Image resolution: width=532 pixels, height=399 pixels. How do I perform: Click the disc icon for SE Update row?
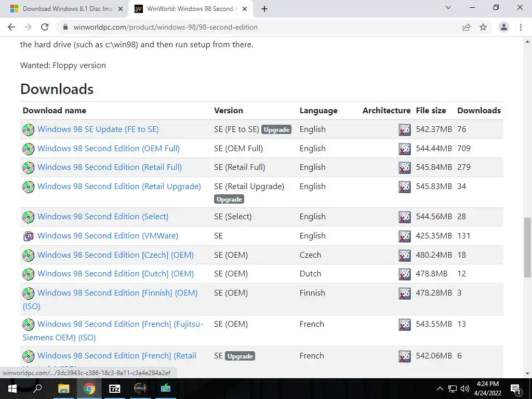tap(28, 129)
